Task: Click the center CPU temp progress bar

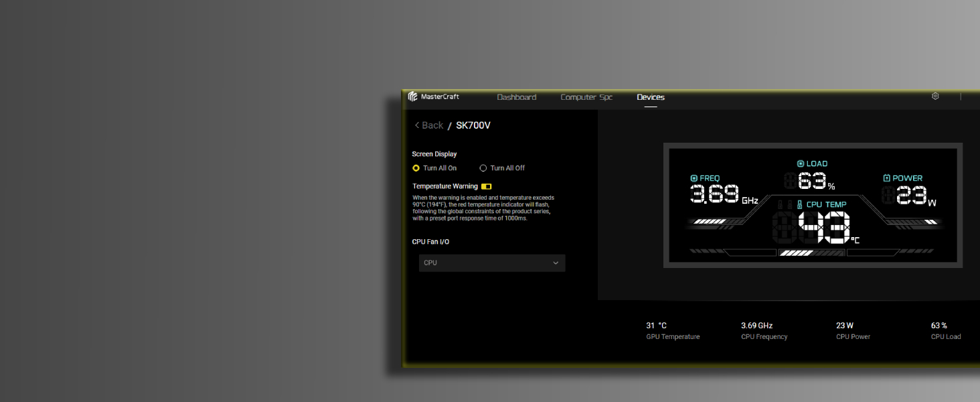Action: 811,253
